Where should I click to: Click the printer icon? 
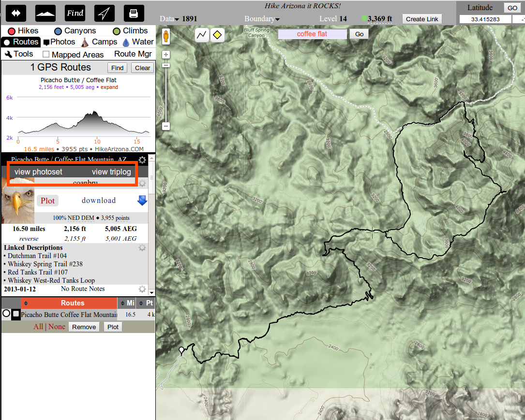pos(134,13)
